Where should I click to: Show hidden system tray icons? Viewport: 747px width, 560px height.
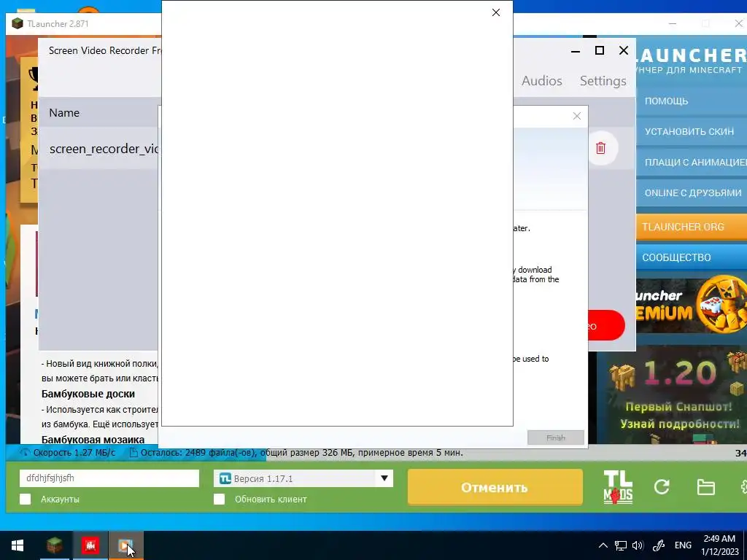(603, 545)
